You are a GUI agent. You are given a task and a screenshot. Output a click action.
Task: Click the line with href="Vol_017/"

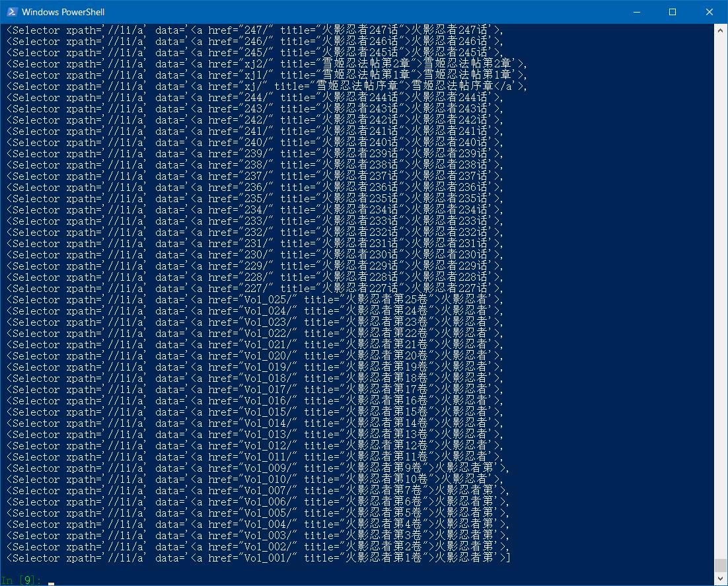point(255,390)
